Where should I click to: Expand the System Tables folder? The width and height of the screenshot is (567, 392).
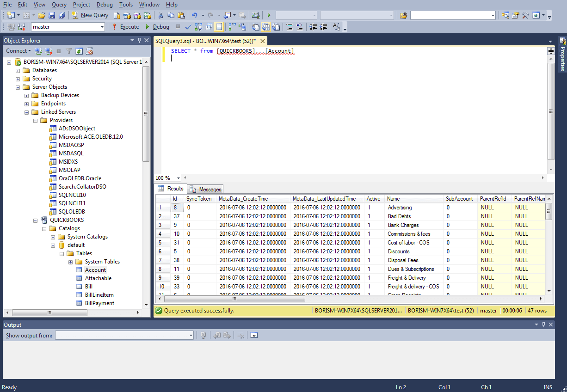71,262
